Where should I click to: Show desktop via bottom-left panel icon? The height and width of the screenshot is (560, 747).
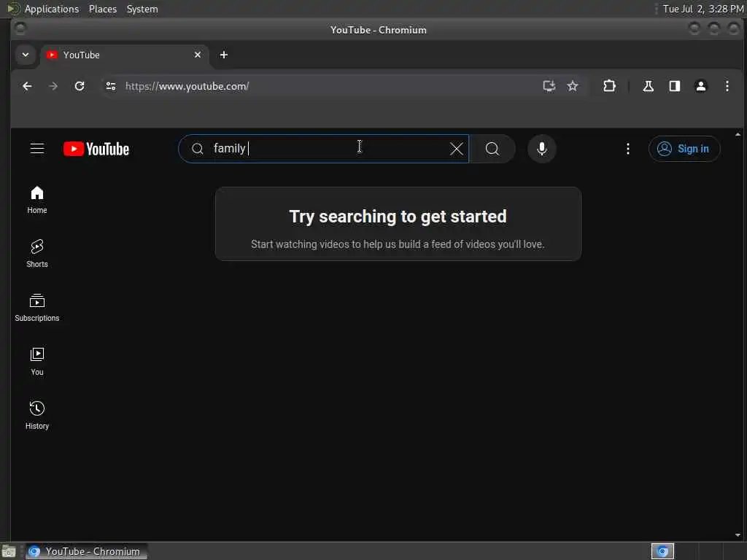9,552
